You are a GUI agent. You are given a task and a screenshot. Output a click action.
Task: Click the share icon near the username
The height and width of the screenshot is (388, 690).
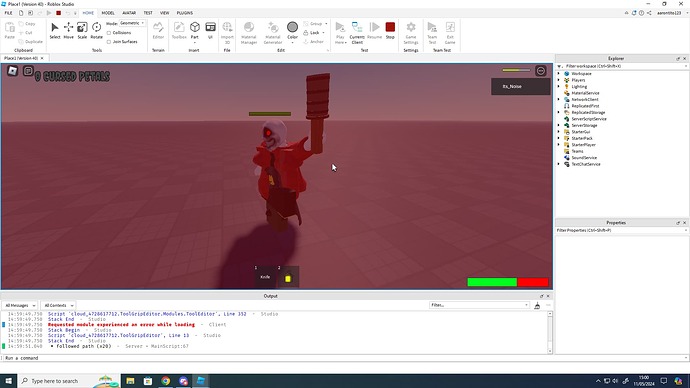point(649,13)
